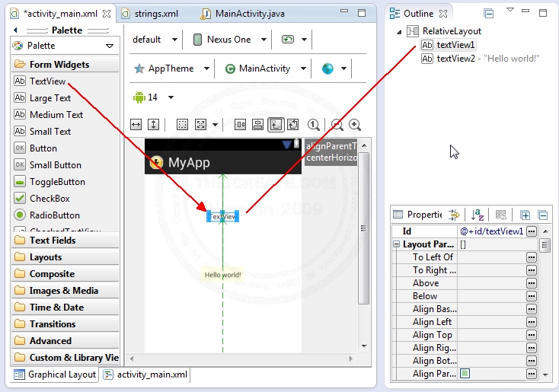
Task: Click the emulate real size zoom icon
Action: (241, 124)
